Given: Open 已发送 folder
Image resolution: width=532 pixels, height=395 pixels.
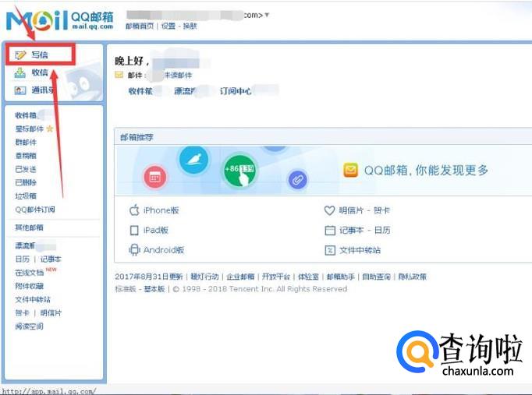Looking at the screenshot, I should 26,169.
